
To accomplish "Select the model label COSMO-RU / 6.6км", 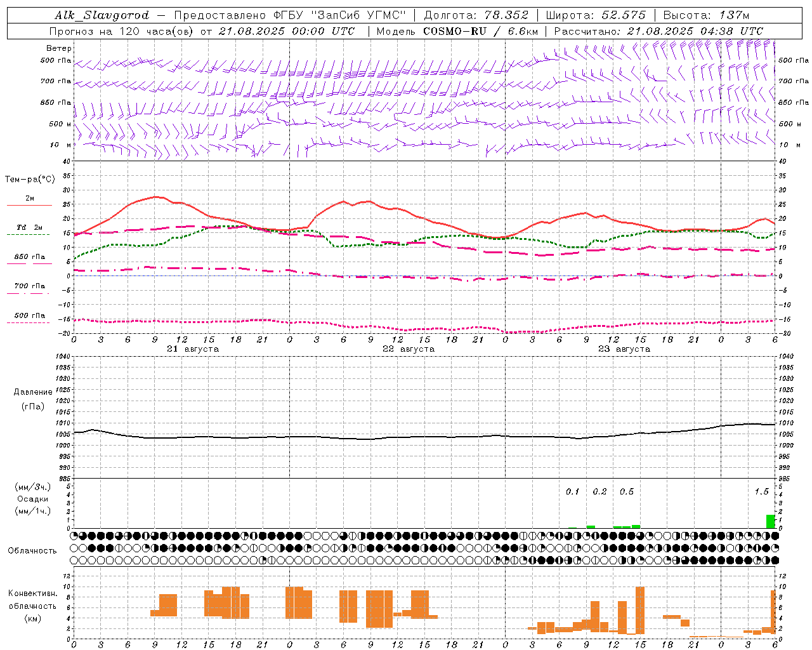I will pos(481,31).
